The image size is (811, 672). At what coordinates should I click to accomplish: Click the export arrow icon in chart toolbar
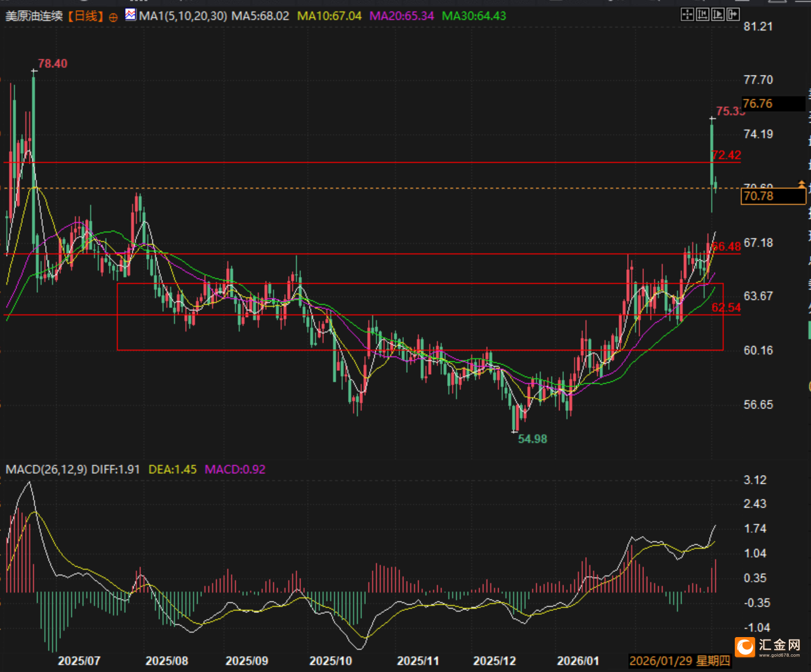point(734,15)
